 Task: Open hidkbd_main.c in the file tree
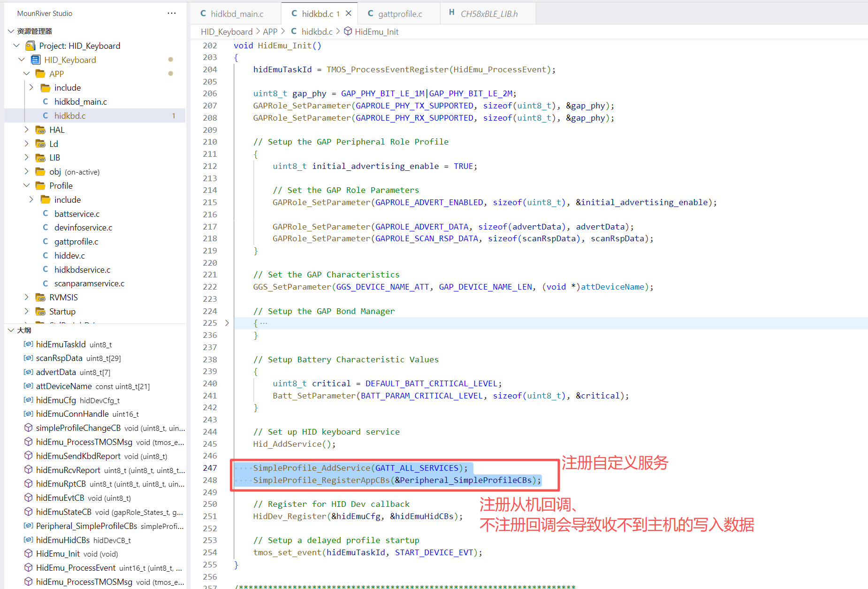point(81,101)
